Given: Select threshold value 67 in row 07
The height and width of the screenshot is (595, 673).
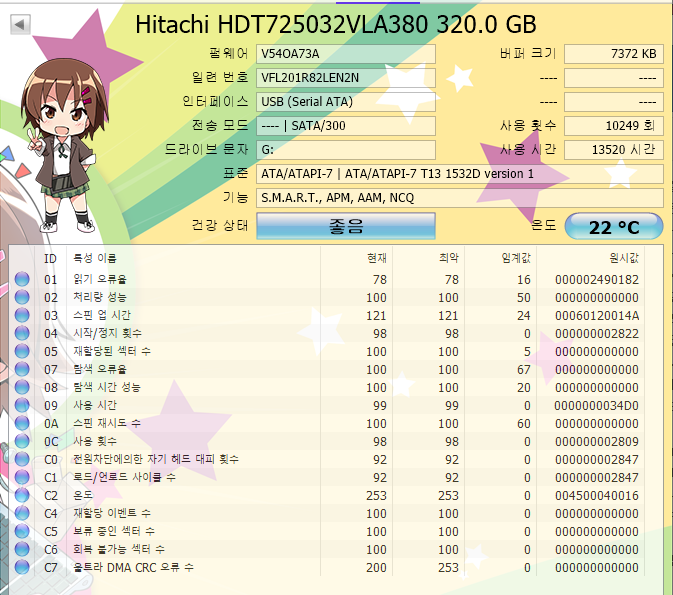Looking at the screenshot, I should coord(524,370).
